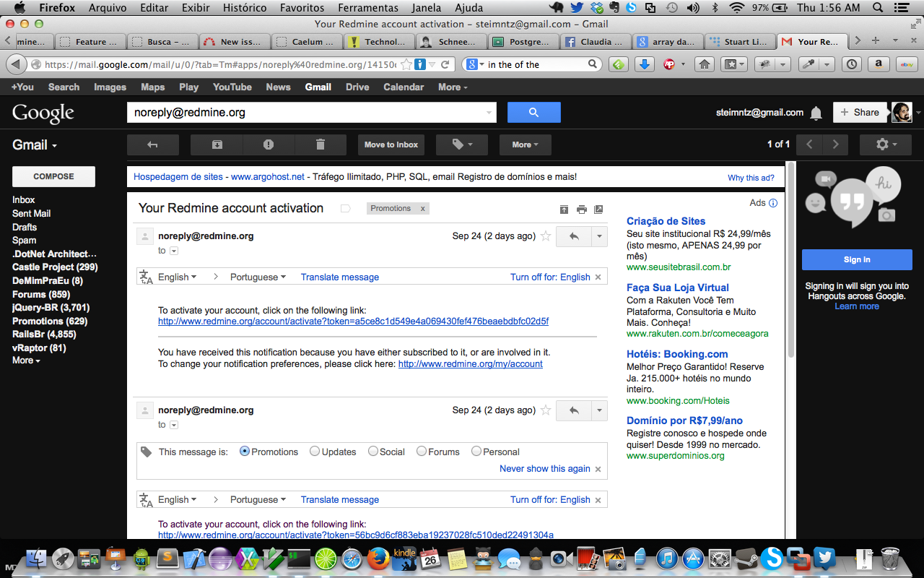The image size is (924, 578).
Task: Select the Promotions category radio button
Action: [245, 452]
